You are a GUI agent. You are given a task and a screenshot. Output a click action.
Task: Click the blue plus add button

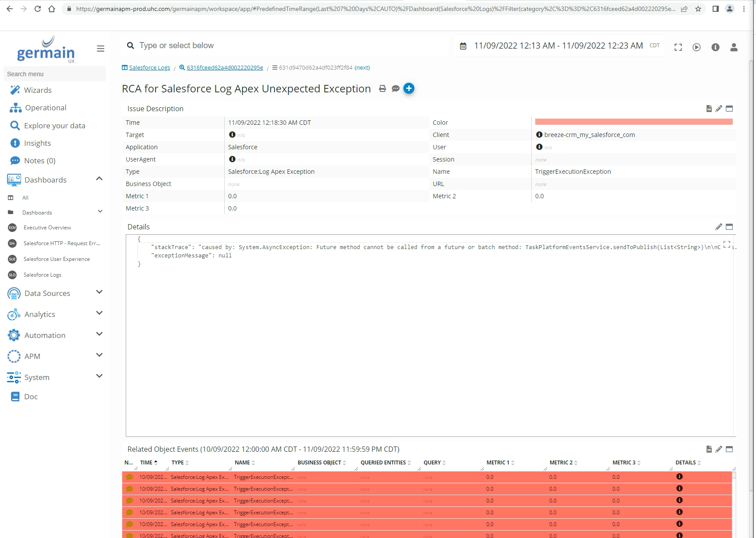pyautogui.click(x=409, y=88)
